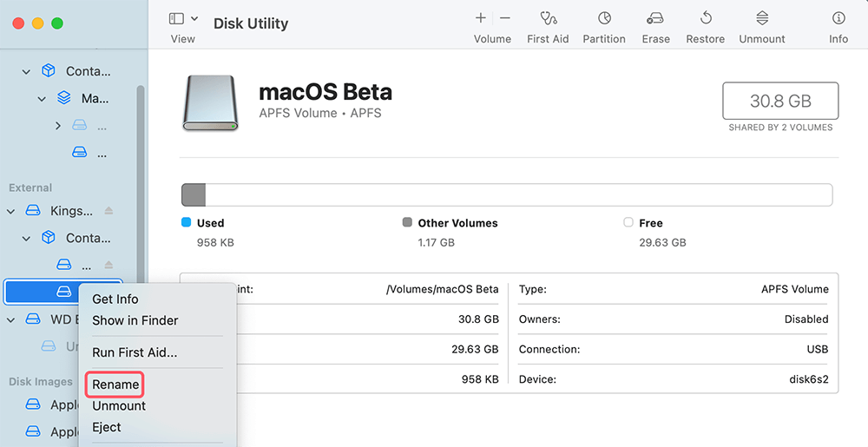This screenshot has height=447, width=868.
Task: Collapse the Kings... external disk
Action: pyautogui.click(x=10, y=211)
